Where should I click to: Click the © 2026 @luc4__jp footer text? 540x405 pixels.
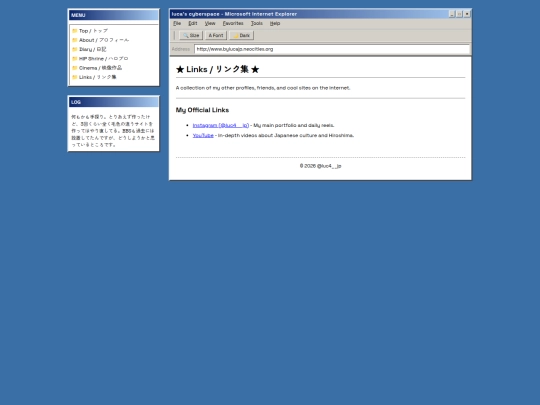[320, 166]
